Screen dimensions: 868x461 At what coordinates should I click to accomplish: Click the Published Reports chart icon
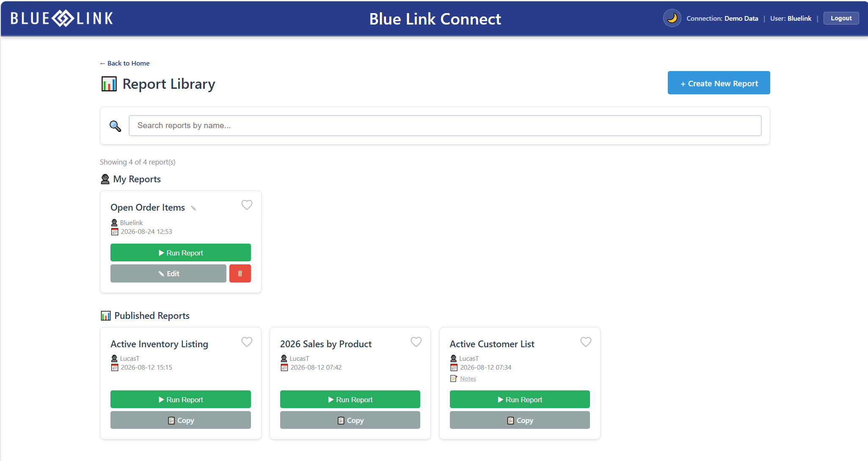point(106,316)
